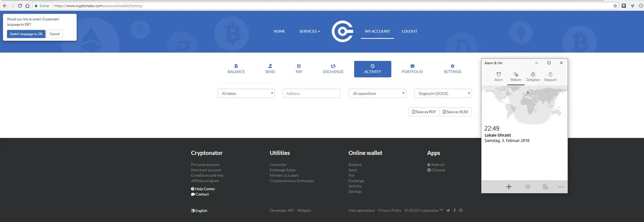The height and width of the screenshot is (222, 644).
Task: Open the Portfolio wallet tab
Action: pyautogui.click(x=412, y=69)
